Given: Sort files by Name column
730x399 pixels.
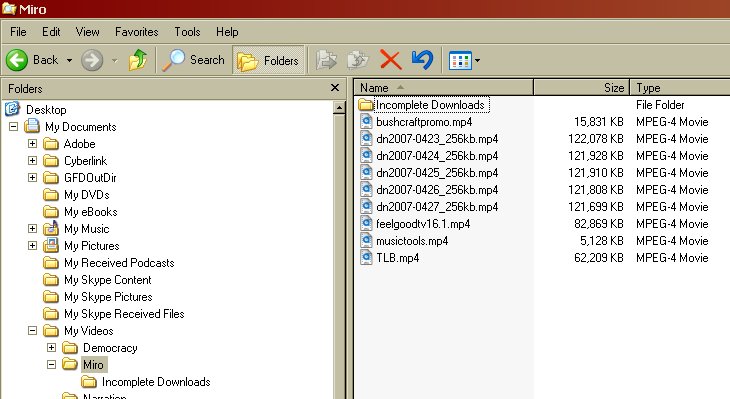Looking at the screenshot, I should coord(443,88).
